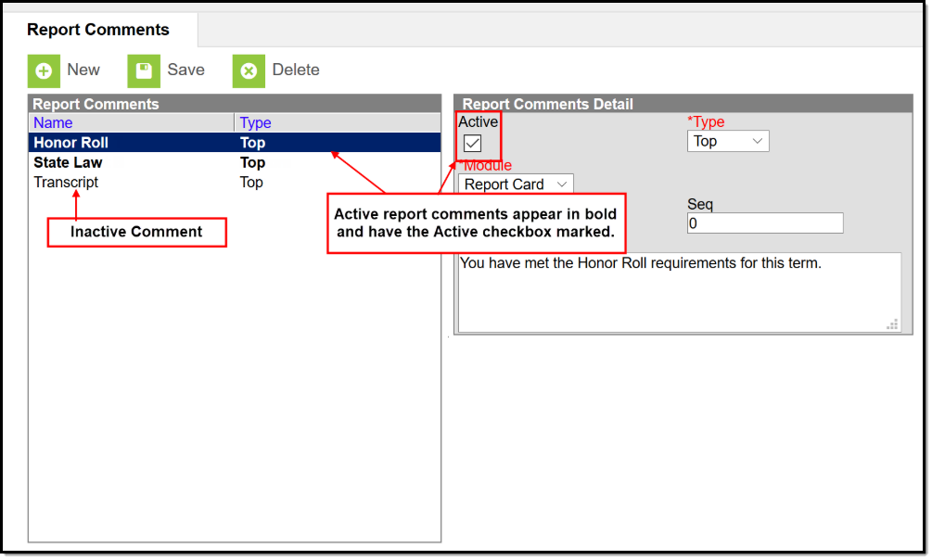Select the New button to create a comment

click(66, 70)
